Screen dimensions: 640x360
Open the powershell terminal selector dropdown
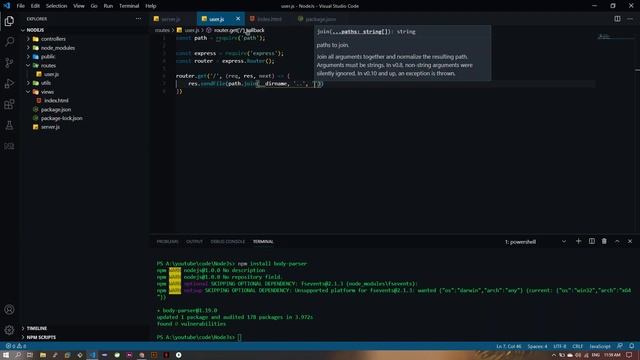(535, 242)
